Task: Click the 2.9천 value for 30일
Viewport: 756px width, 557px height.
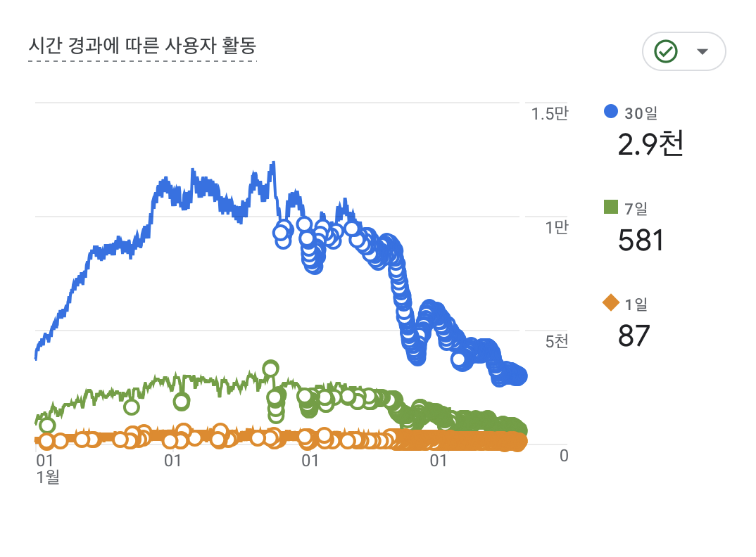Action: coord(650,144)
